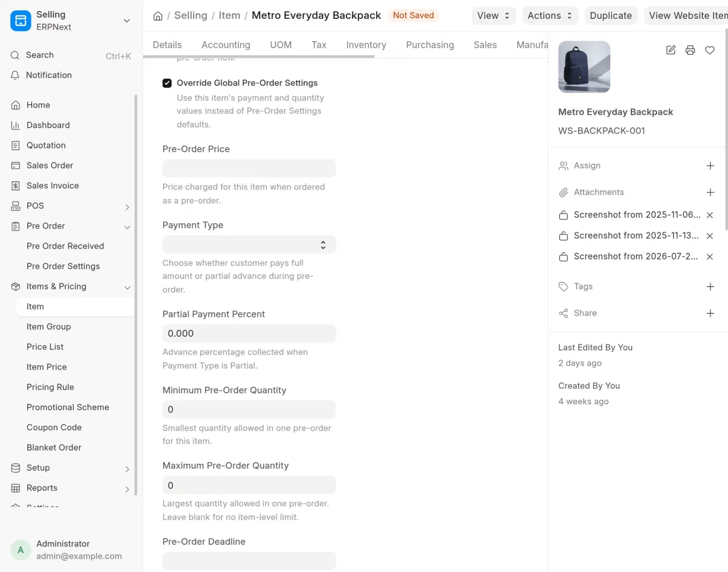Open Pre Order Settings in sidebar

click(x=63, y=266)
